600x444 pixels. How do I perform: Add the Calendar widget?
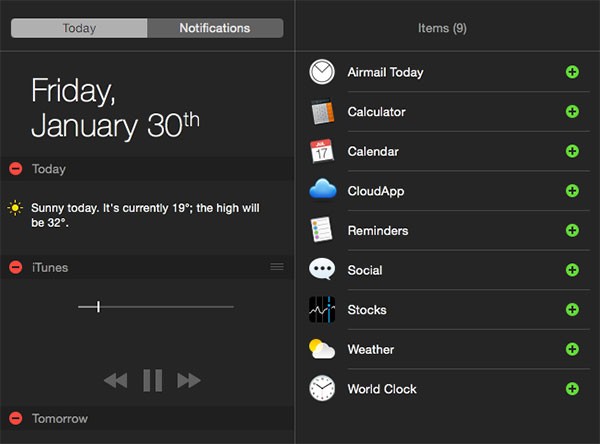tap(572, 151)
